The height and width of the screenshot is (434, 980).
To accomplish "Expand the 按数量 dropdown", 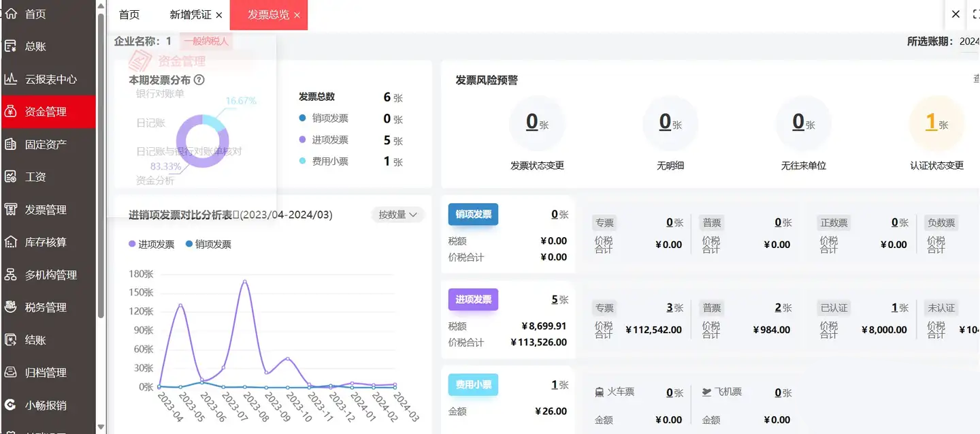I will click(397, 215).
